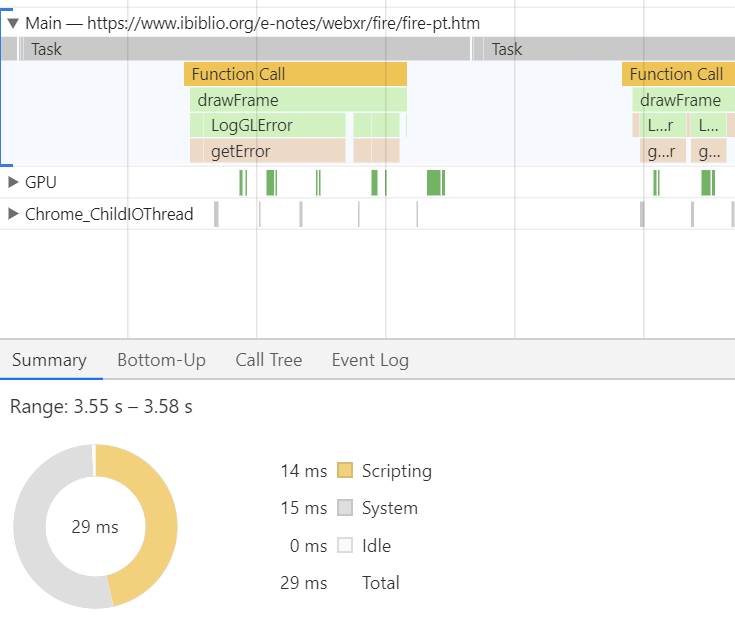Open the Bottom-Up tab
This screenshot has height=618, width=735.
(x=161, y=360)
